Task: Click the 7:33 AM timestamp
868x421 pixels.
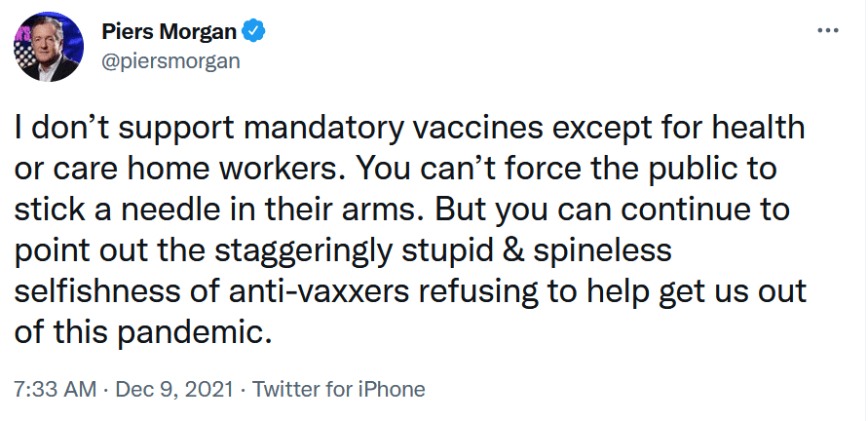Action: tap(55, 390)
